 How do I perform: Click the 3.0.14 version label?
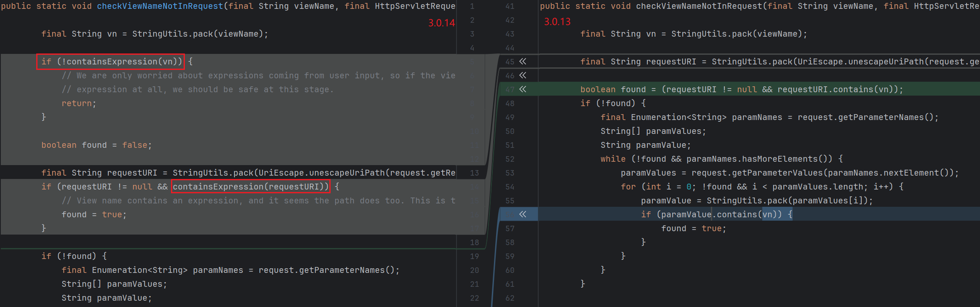[x=441, y=23]
